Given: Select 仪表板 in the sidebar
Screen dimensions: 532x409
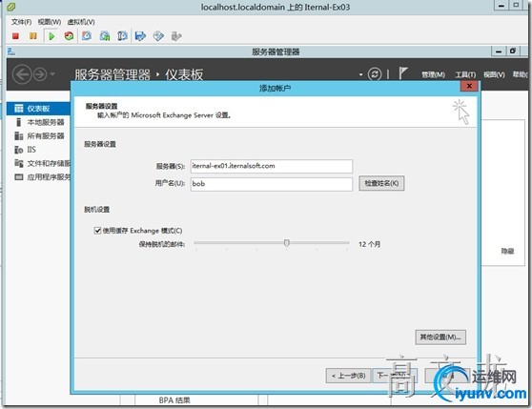Looking at the screenshot, I should [x=38, y=109].
